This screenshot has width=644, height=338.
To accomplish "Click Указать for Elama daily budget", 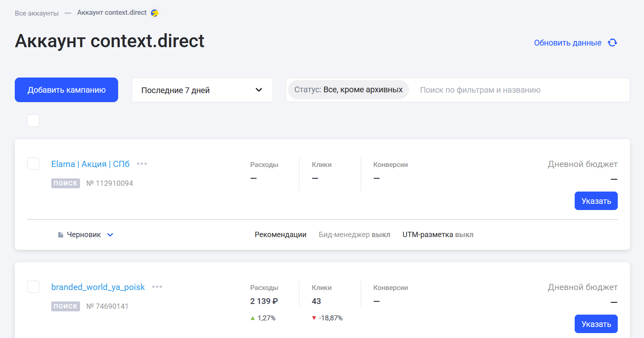I will pyautogui.click(x=596, y=201).
